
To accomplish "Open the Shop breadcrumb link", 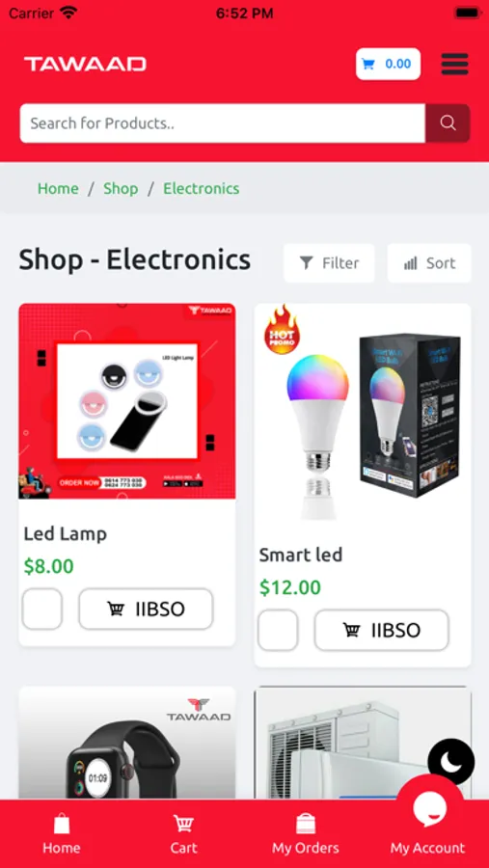I will tap(121, 188).
